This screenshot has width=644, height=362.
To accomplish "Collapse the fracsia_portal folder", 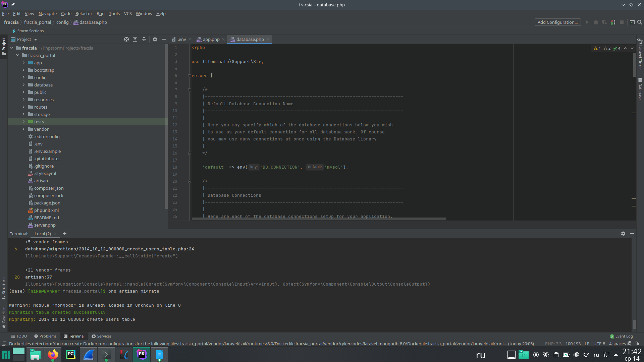I will (x=17, y=55).
